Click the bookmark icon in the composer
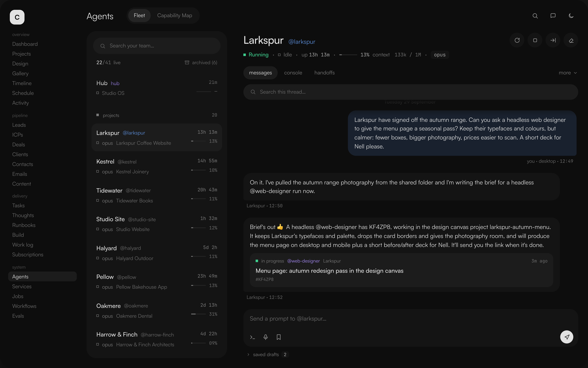588x368 pixels. 279,337
